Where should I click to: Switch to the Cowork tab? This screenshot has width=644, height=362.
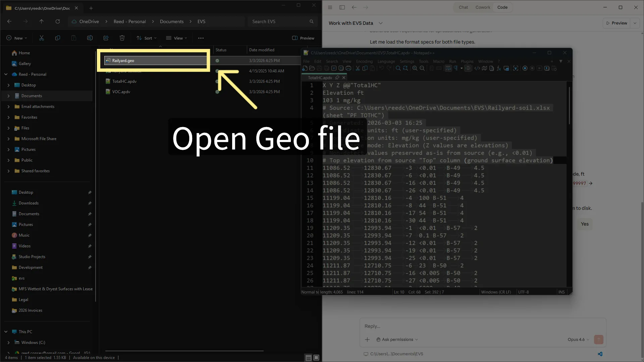click(483, 7)
